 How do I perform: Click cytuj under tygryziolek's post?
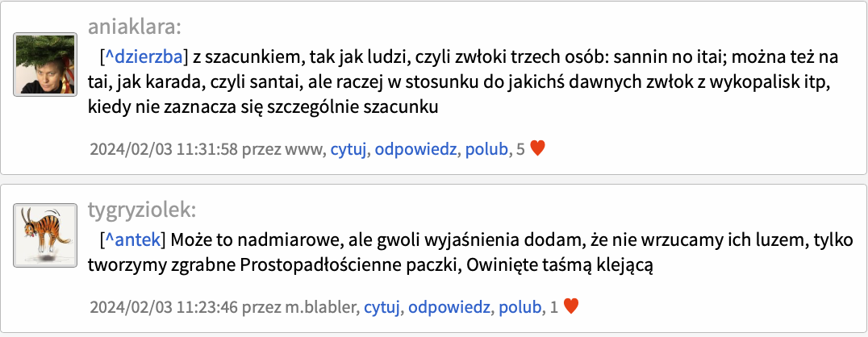pos(382,307)
